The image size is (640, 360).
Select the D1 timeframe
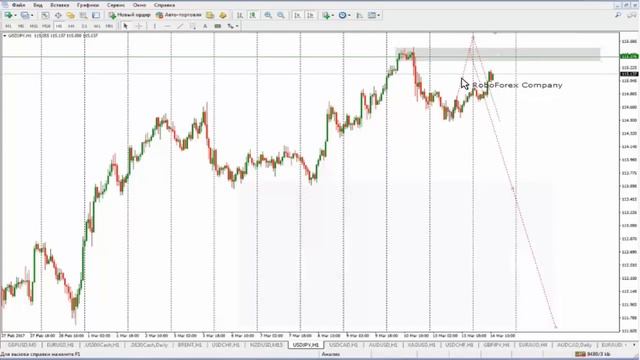coord(84,26)
